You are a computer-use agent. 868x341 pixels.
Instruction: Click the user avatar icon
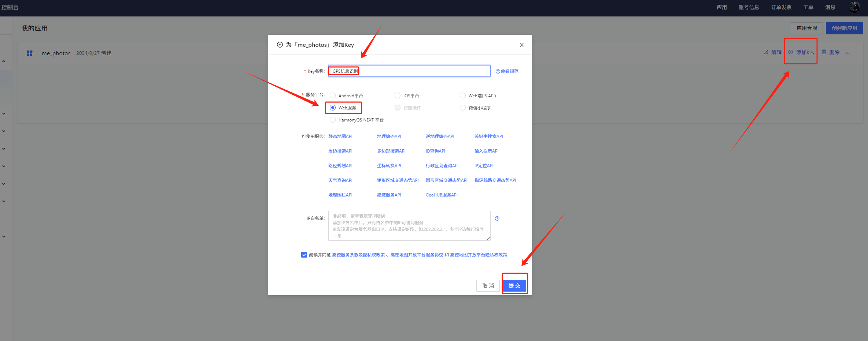pos(854,7)
